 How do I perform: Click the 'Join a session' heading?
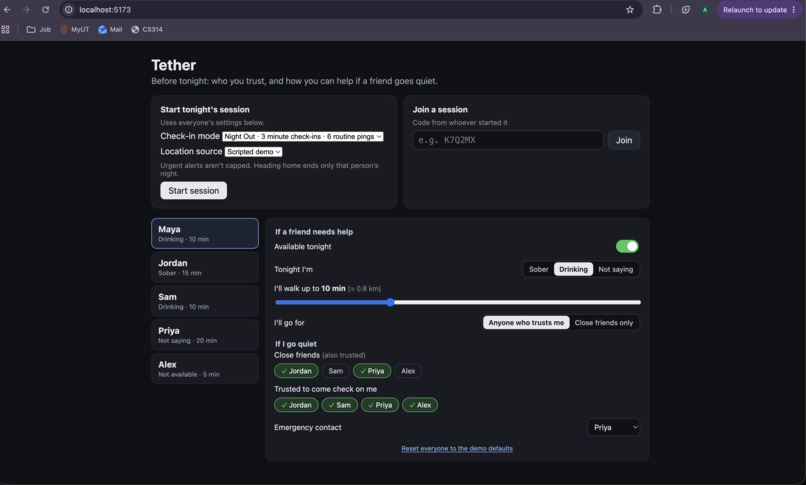coord(440,109)
